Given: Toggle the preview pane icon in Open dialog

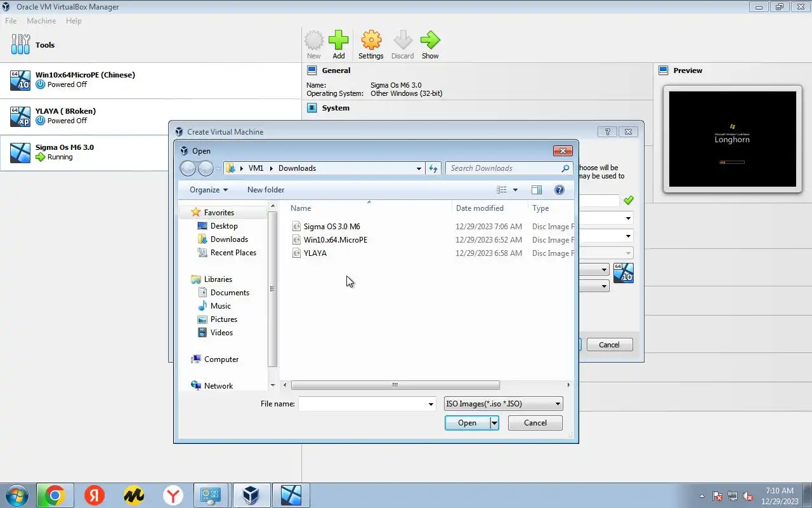Looking at the screenshot, I should [x=537, y=190].
